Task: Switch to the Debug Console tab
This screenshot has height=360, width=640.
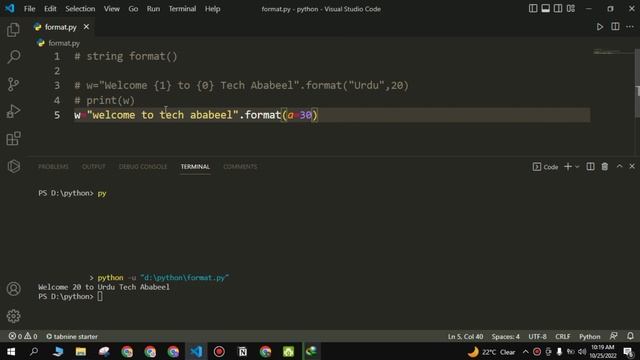Action: click(143, 167)
